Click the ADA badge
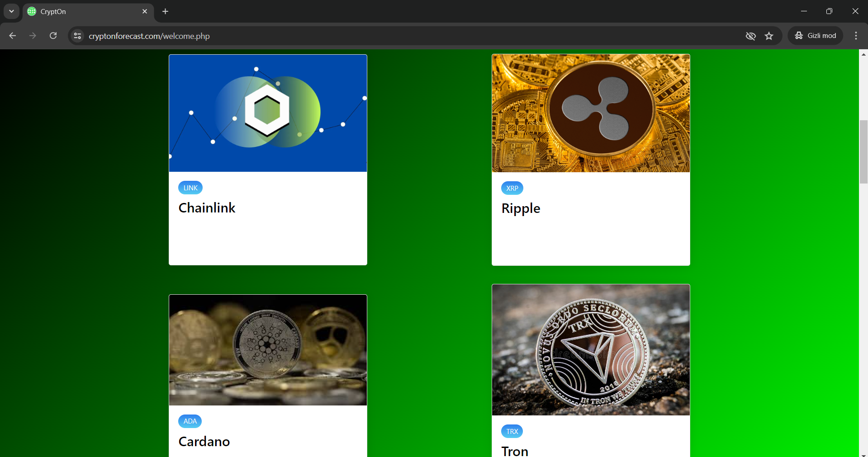 190,421
